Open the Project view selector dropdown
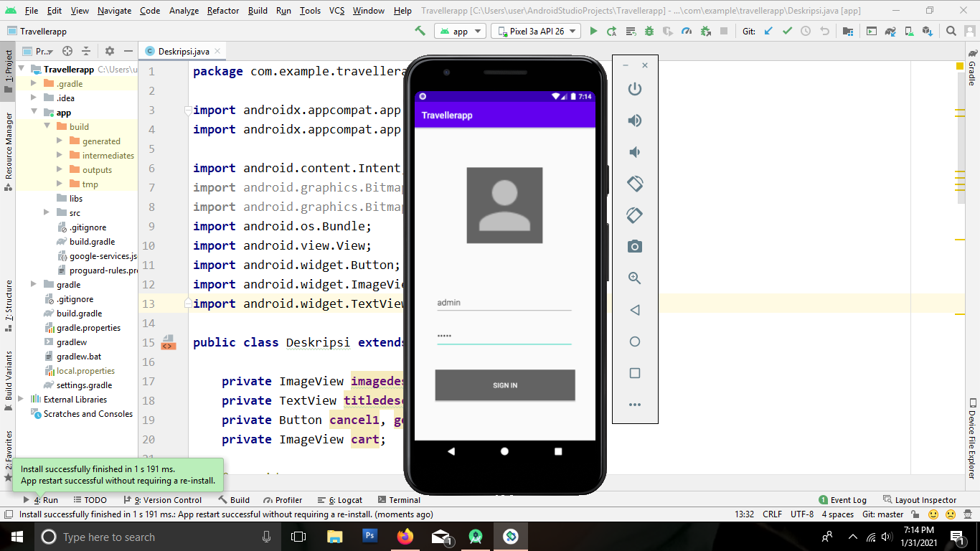Screen dimensions: 980x551 [x=38, y=51]
